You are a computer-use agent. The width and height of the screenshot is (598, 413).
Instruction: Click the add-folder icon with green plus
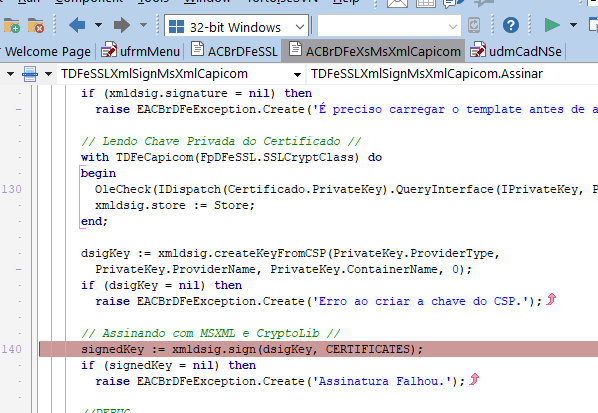[11, 26]
